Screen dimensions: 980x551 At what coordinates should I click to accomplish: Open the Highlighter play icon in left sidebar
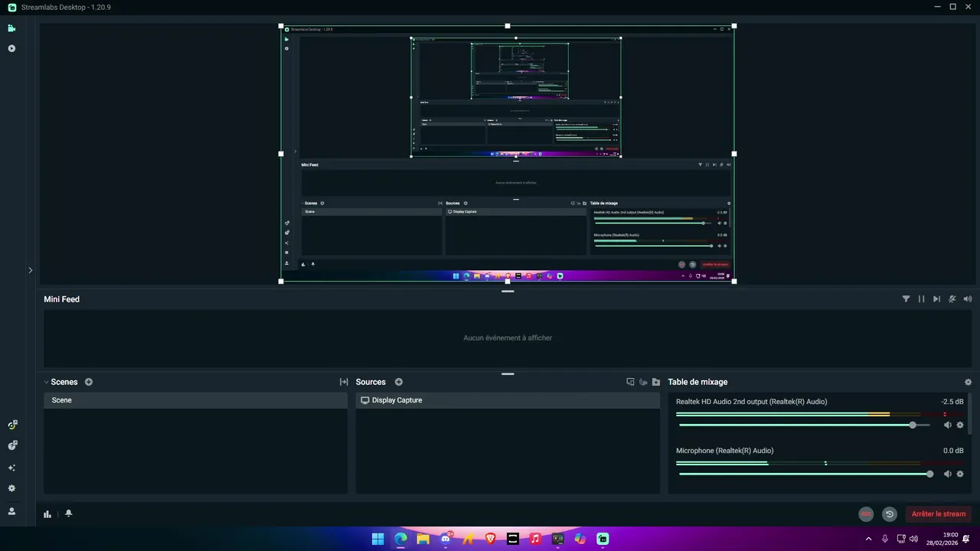[11, 48]
